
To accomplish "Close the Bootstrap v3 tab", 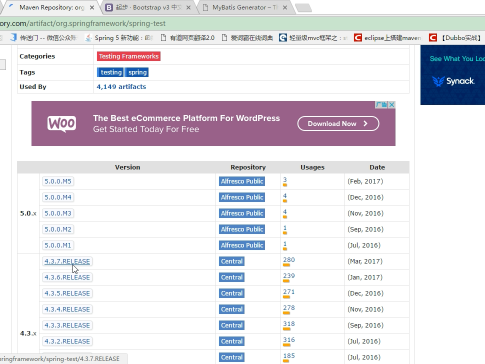I will (x=188, y=8).
